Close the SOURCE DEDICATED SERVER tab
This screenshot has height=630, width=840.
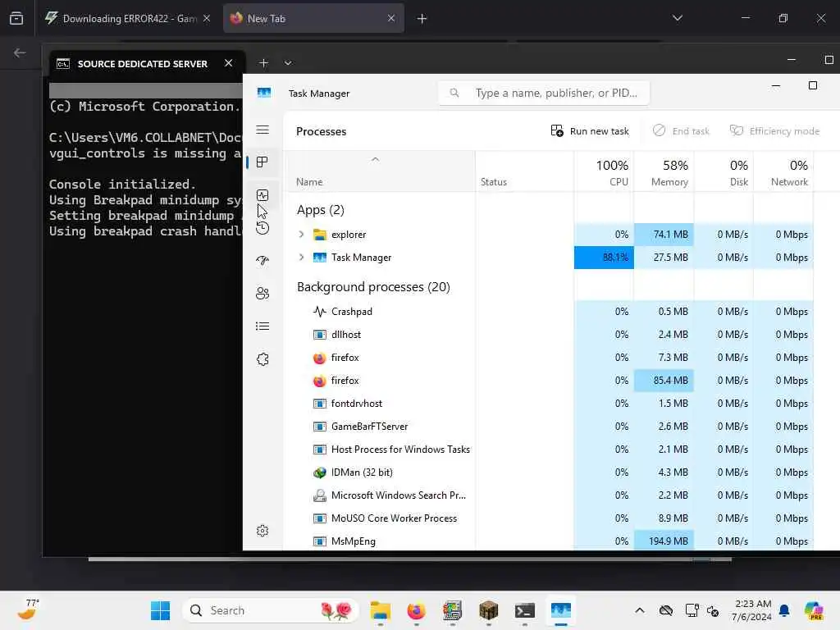point(229,63)
